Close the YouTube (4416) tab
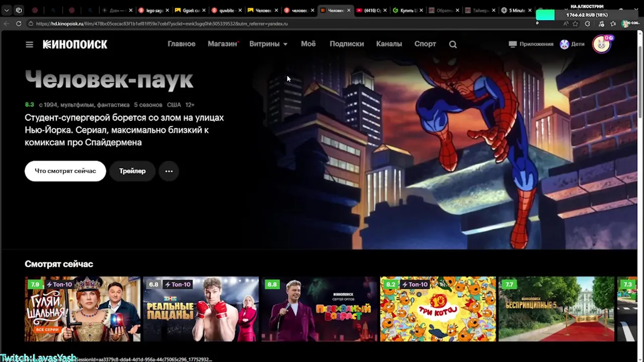Viewport: 644px width, 362px height. (x=385, y=10)
